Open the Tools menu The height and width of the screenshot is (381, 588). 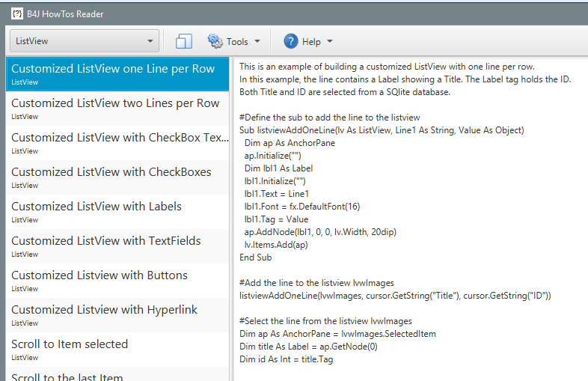click(x=237, y=41)
